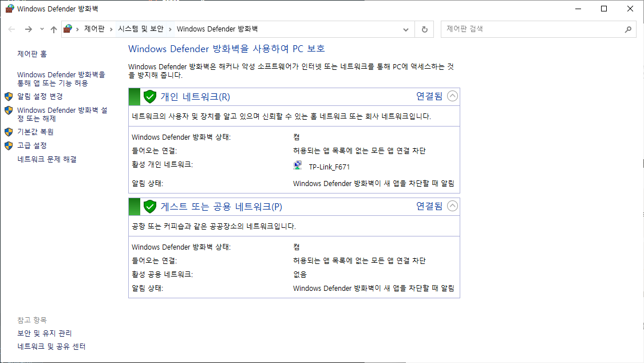
Task: Select 제어판 breadcrumb in address bar
Action: pyautogui.click(x=94, y=29)
